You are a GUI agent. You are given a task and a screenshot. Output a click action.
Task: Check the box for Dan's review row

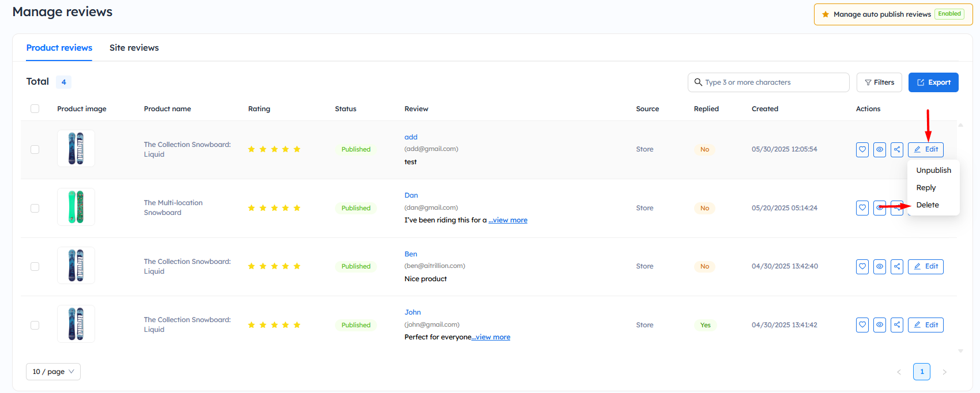[x=35, y=208]
